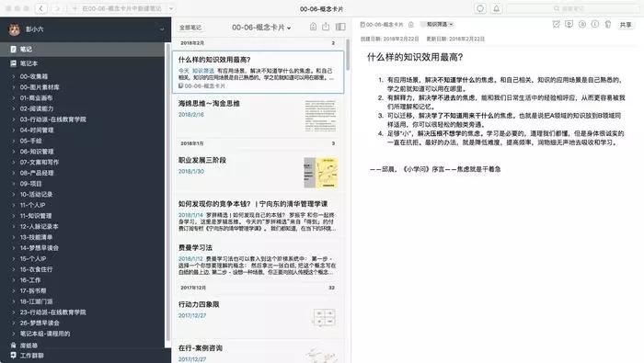Select 03-行动派-在线教育学院 notebook
The image size is (644, 363).
point(53,119)
